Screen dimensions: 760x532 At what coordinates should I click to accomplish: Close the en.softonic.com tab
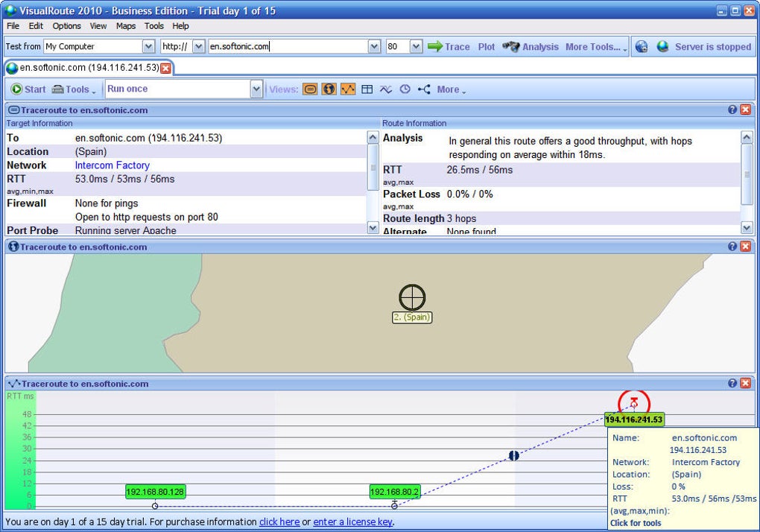pyautogui.click(x=165, y=69)
